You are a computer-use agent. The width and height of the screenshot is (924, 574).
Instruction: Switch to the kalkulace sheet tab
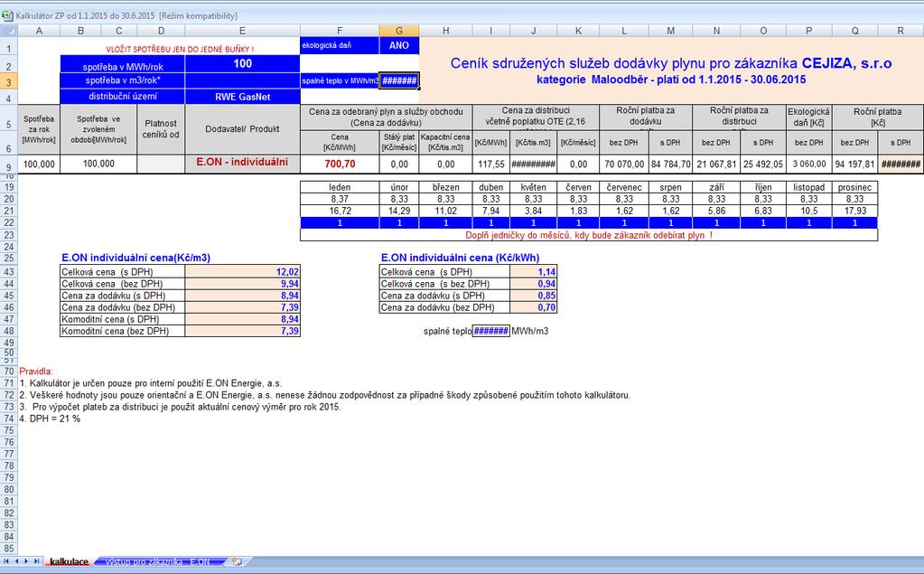click(x=69, y=561)
